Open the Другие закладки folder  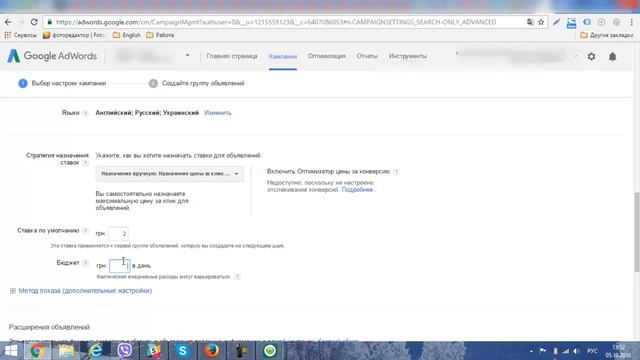pos(607,35)
